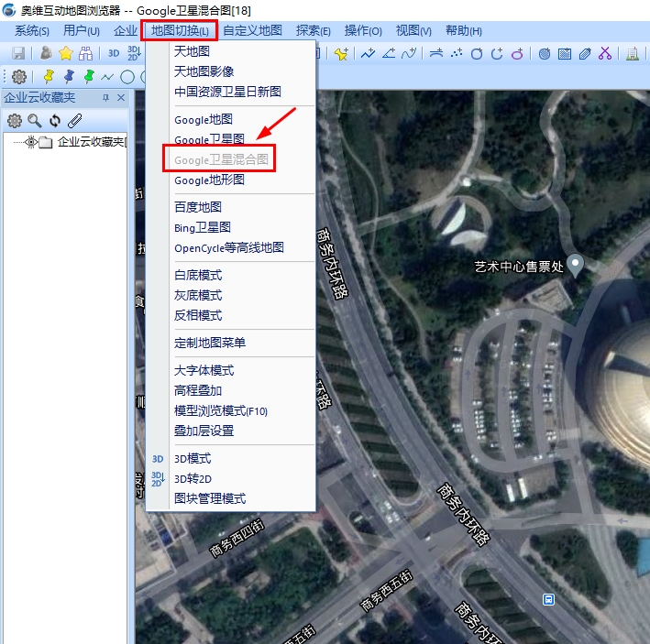Image resolution: width=650 pixels, height=644 pixels.
Task: Click the add hatched polygon icon
Action: (585, 54)
